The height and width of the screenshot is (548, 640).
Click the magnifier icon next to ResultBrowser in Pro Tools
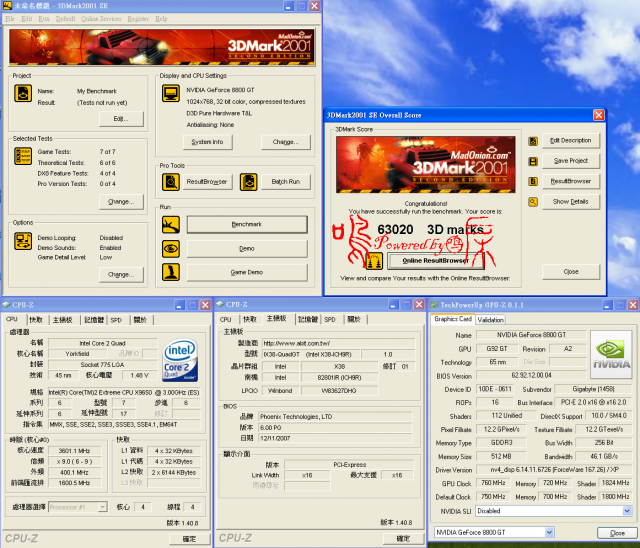click(171, 182)
